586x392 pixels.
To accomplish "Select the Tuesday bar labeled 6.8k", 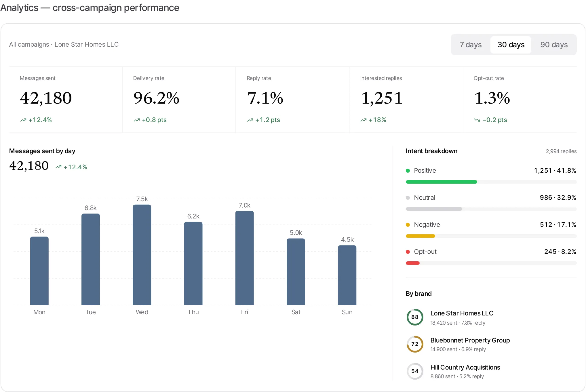I will [91, 259].
